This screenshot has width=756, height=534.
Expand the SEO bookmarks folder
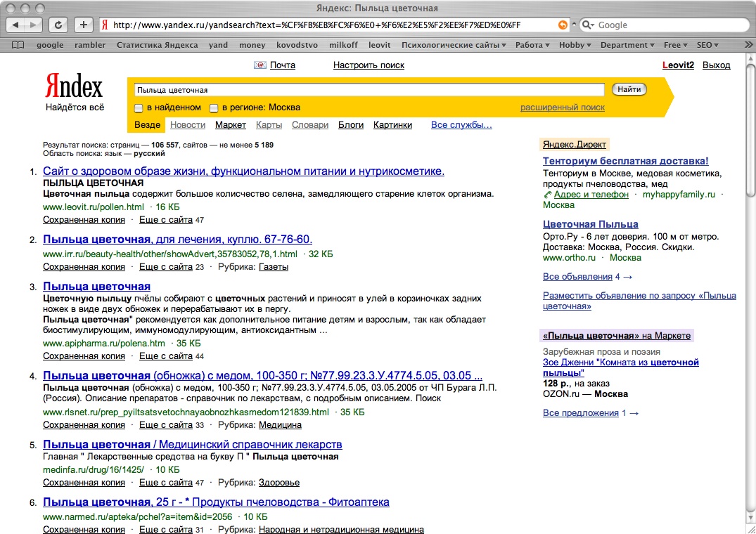click(x=707, y=45)
